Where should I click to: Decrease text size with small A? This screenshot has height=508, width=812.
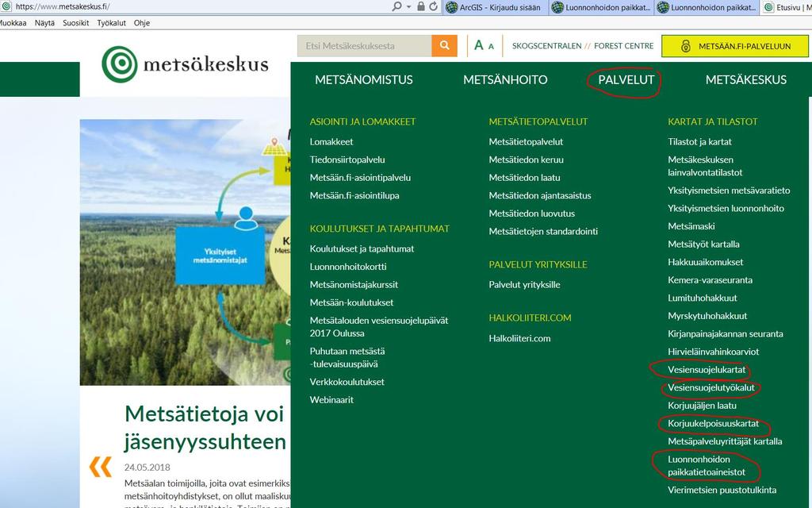(491, 47)
